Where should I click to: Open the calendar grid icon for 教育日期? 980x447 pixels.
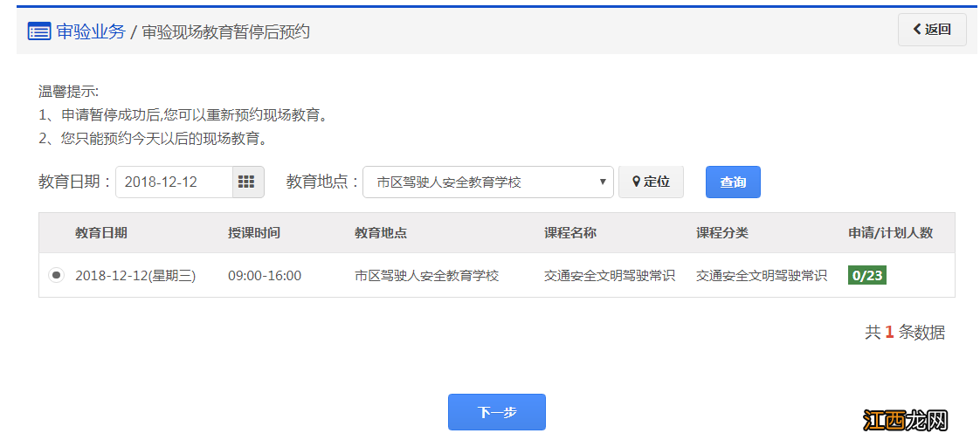(x=248, y=182)
